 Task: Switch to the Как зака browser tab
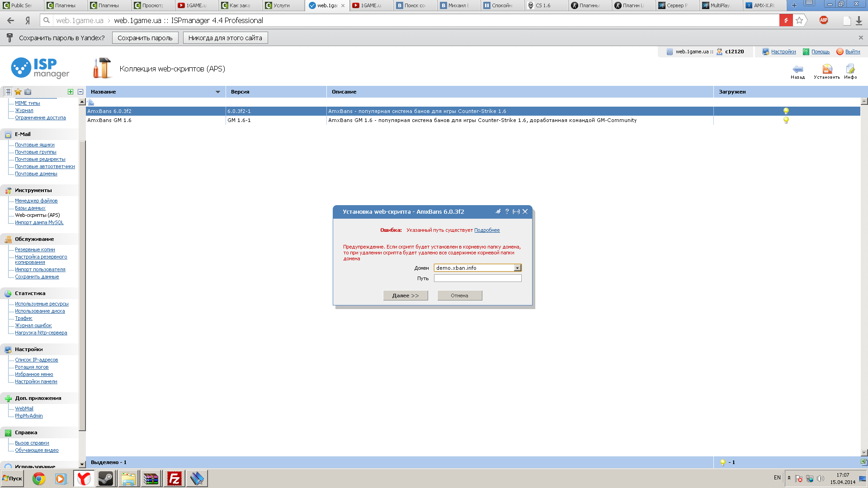pyautogui.click(x=240, y=5)
